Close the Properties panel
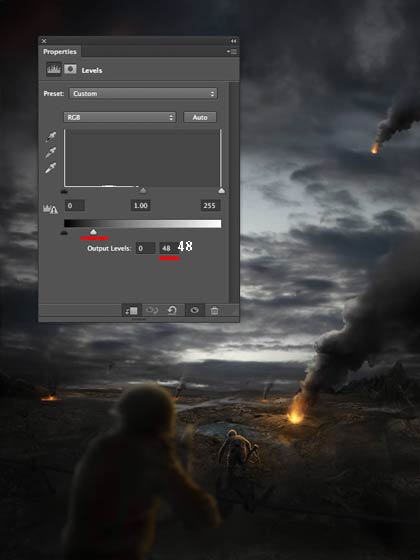This screenshot has width=420, height=560. (44, 41)
